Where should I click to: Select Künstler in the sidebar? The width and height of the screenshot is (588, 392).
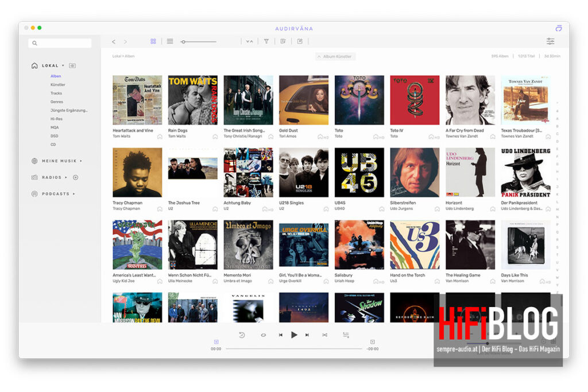(57, 84)
